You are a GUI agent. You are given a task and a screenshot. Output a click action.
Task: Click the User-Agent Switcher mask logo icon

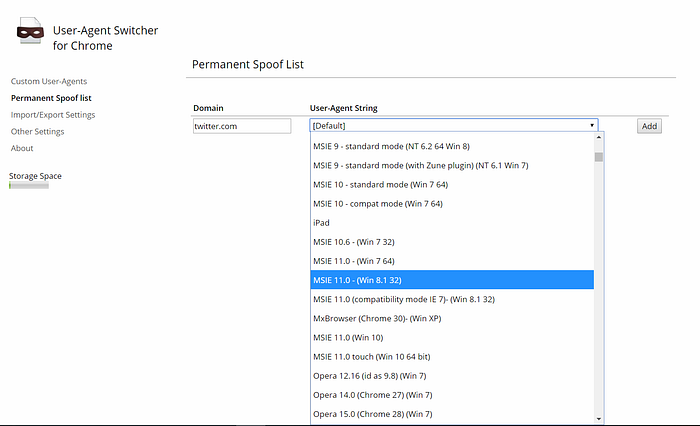(x=30, y=30)
